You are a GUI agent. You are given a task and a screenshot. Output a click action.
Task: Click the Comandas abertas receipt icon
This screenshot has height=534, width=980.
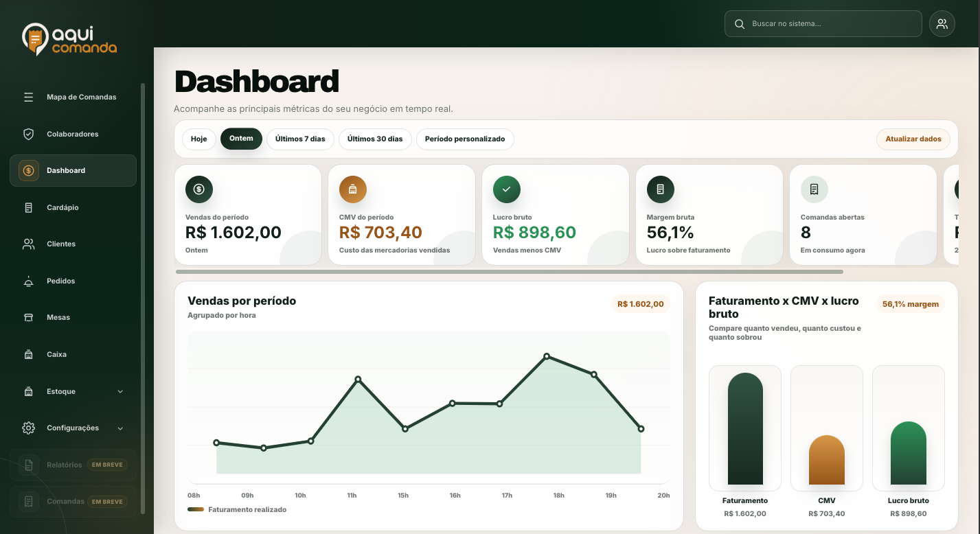coord(814,189)
